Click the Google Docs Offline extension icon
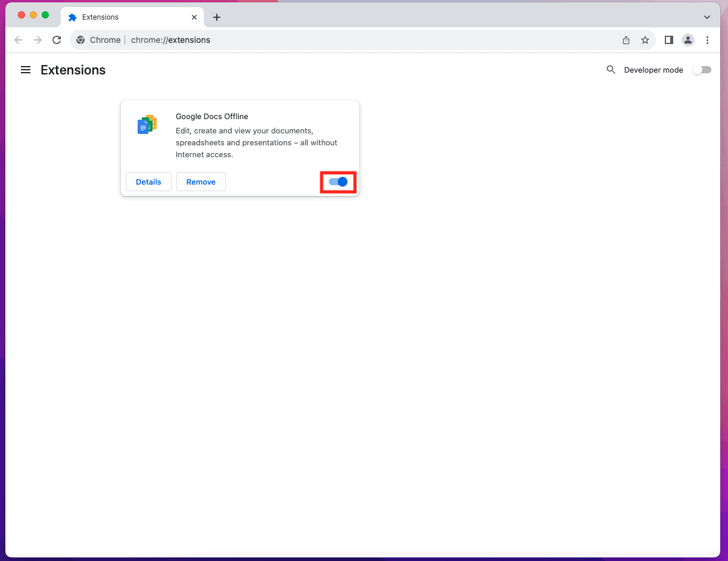This screenshot has height=561, width=728. click(147, 124)
